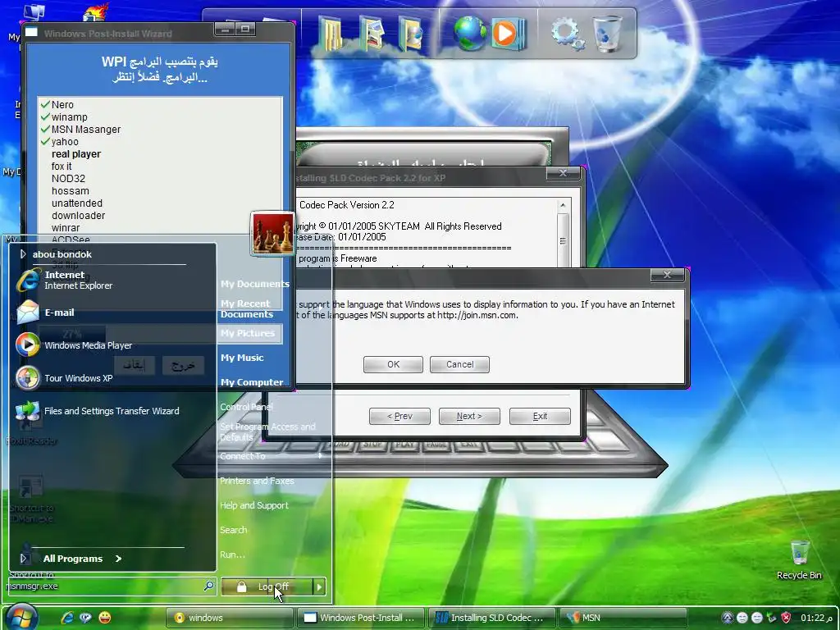This screenshot has width=840, height=630.
Task: Open Help and Support
Action: click(254, 505)
